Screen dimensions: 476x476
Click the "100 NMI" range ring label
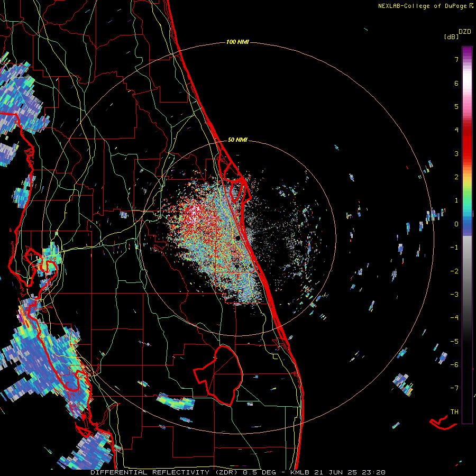(237, 42)
